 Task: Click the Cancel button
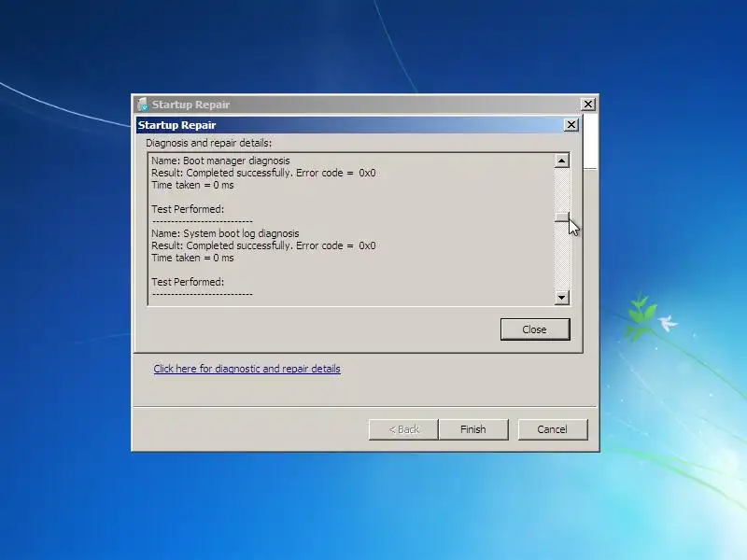tap(553, 429)
